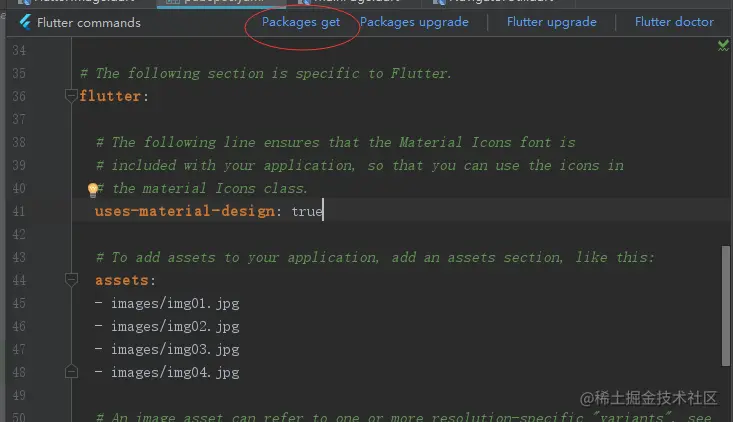Viewport: 733px width, 422px height.
Task: Click comment line about Material Icons font
Action: [x=336, y=142]
